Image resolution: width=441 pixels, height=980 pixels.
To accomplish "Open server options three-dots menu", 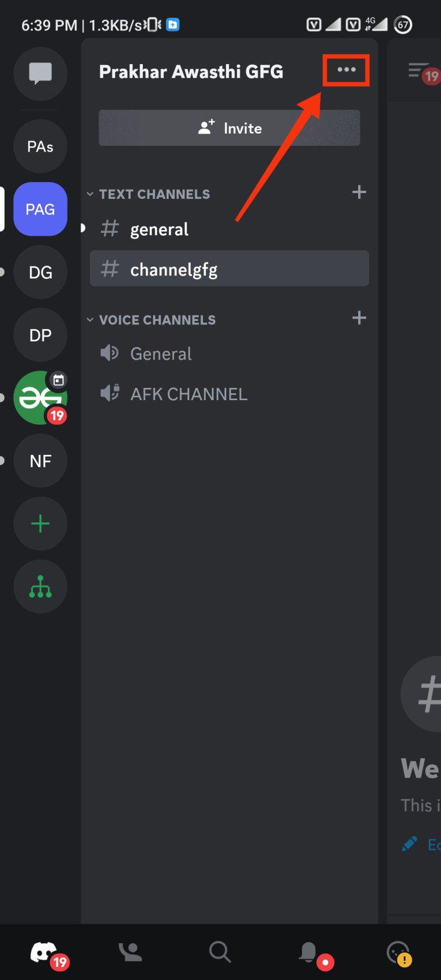I will pos(346,70).
